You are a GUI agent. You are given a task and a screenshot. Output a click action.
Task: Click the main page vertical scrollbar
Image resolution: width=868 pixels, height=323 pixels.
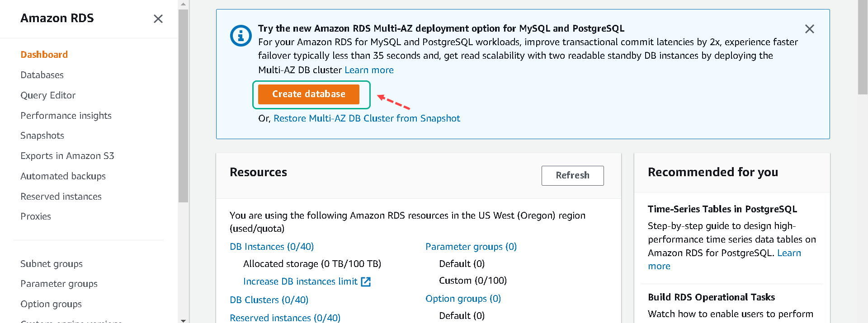[863, 47]
